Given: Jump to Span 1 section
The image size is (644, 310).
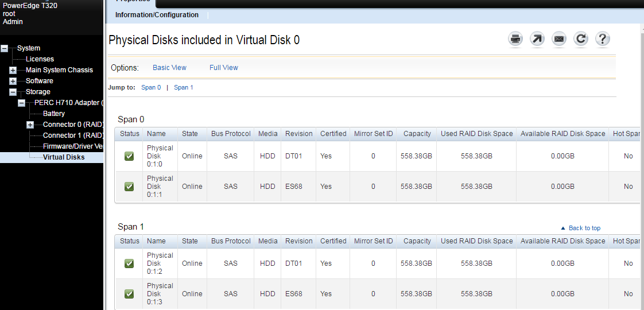Looking at the screenshot, I should click(x=183, y=88).
